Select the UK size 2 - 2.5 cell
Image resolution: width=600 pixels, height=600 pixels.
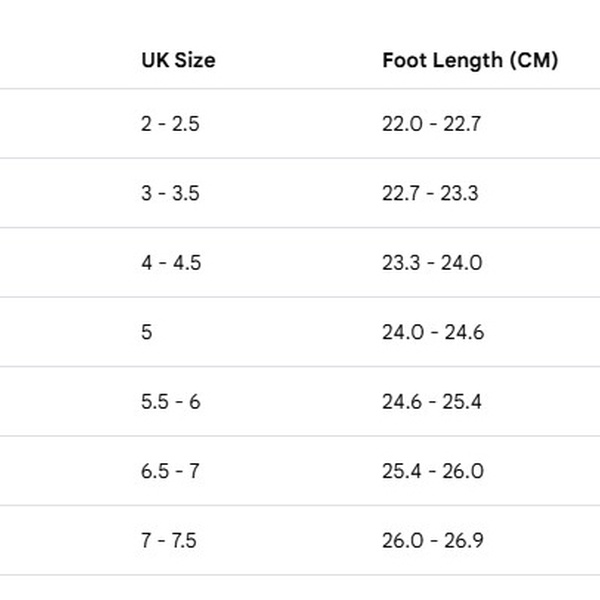click(x=170, y=124)
